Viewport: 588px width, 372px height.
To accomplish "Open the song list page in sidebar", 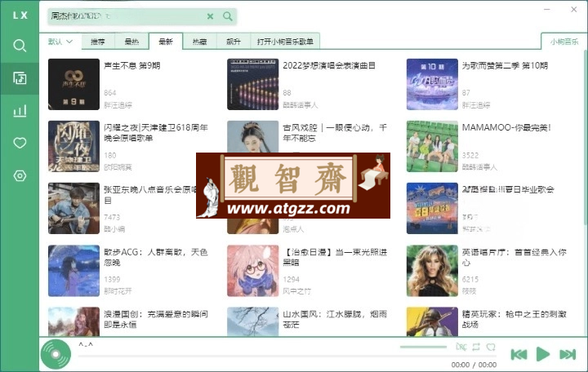I will point(20,78).
